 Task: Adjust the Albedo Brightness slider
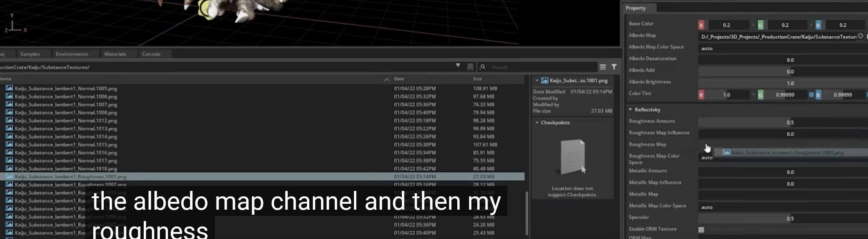pyautogui.click(x=783, y=83)
